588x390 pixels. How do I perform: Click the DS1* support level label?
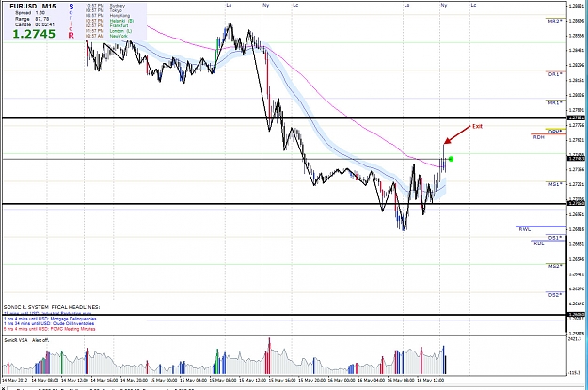click(x=555, y=238)
